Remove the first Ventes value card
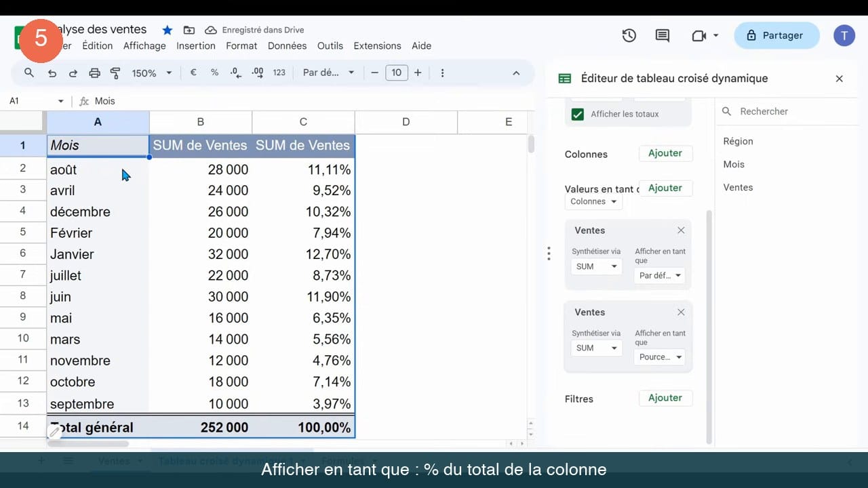This screenshot has height=488, width=868. tap(681, 230)
